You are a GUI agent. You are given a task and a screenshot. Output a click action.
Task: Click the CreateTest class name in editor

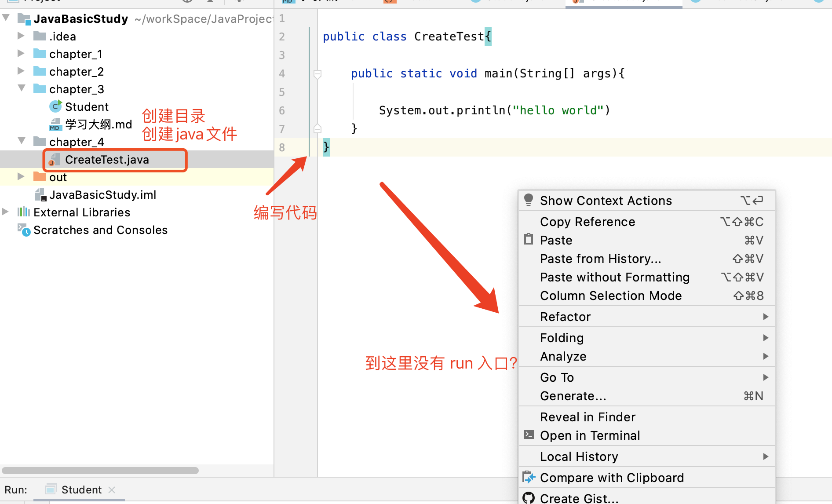click(x=449, y=36)
